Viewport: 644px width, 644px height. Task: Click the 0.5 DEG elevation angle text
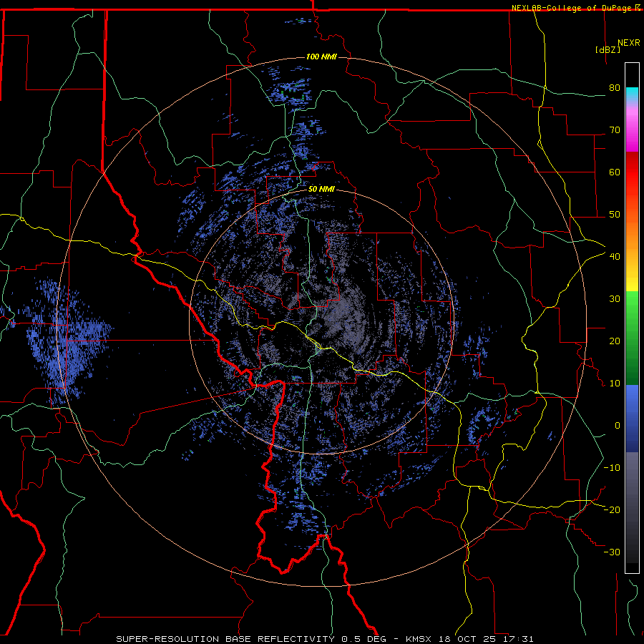pos(364,639)
